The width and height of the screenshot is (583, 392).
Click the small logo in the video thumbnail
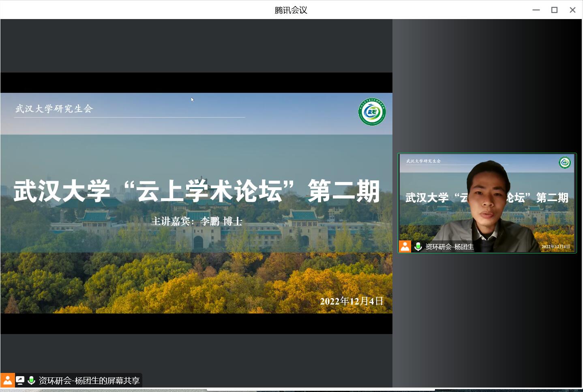(x=564, y=163)
